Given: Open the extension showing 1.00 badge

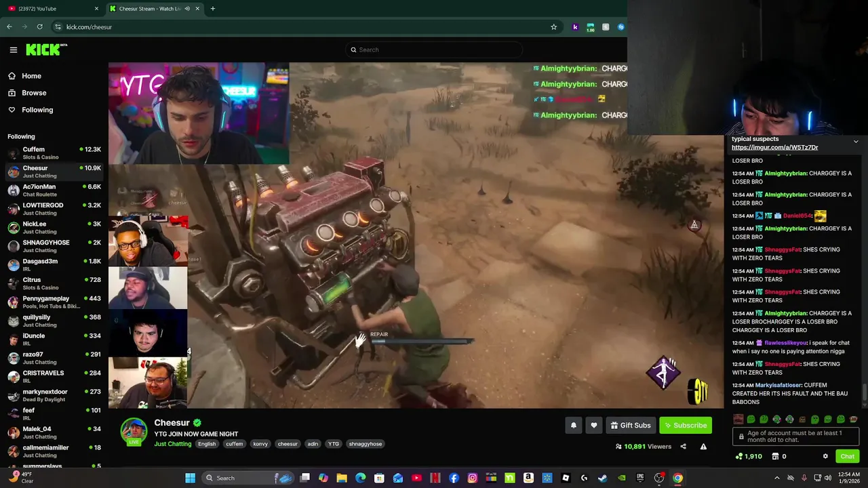Looking at the screenshot, I should (x=591, y=27).
